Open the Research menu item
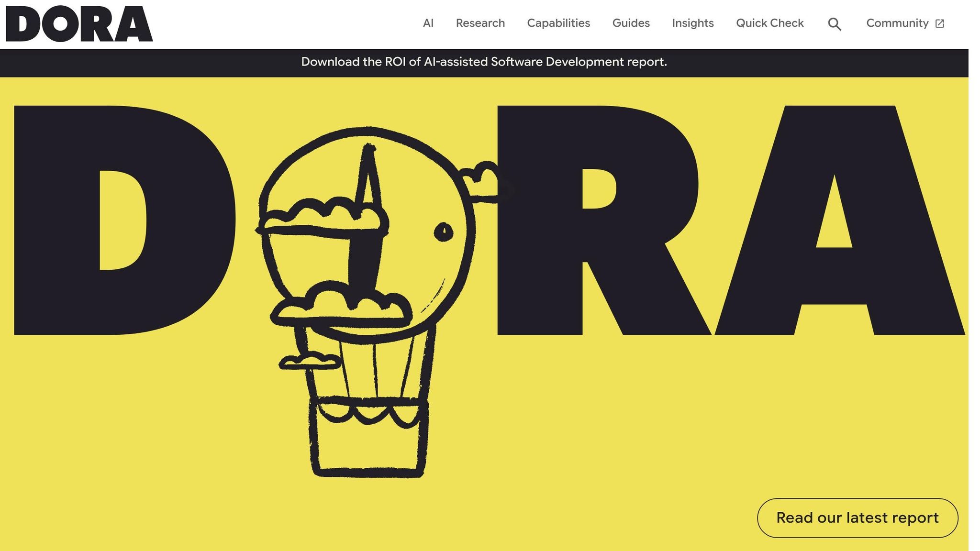Viewport: 980px width, 551px height. coord(480,23)
